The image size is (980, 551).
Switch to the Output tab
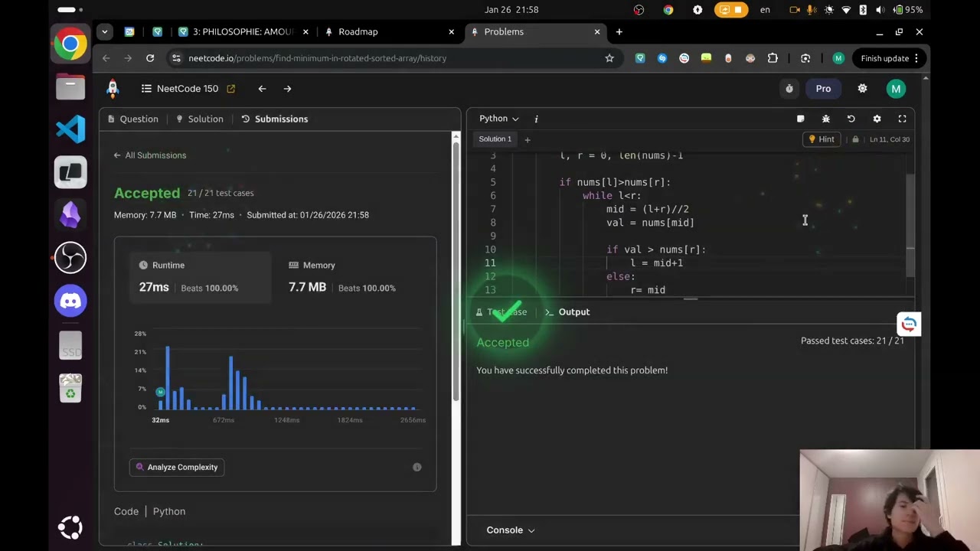[x=567, y=311]
